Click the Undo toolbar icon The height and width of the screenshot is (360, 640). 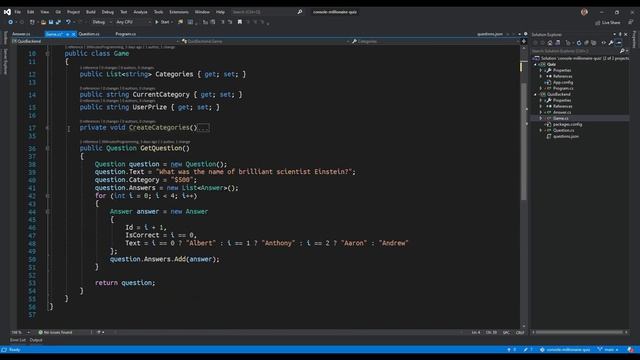[68, 22]
